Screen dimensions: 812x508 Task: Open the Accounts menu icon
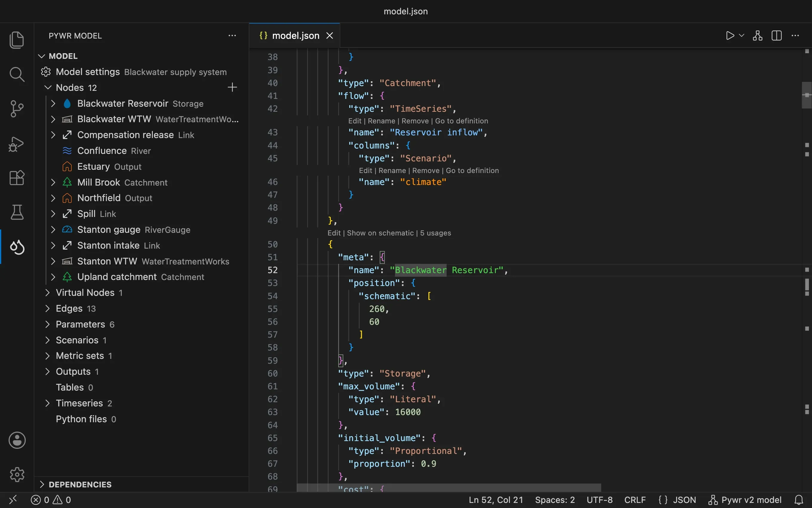(x=17, y=440)
